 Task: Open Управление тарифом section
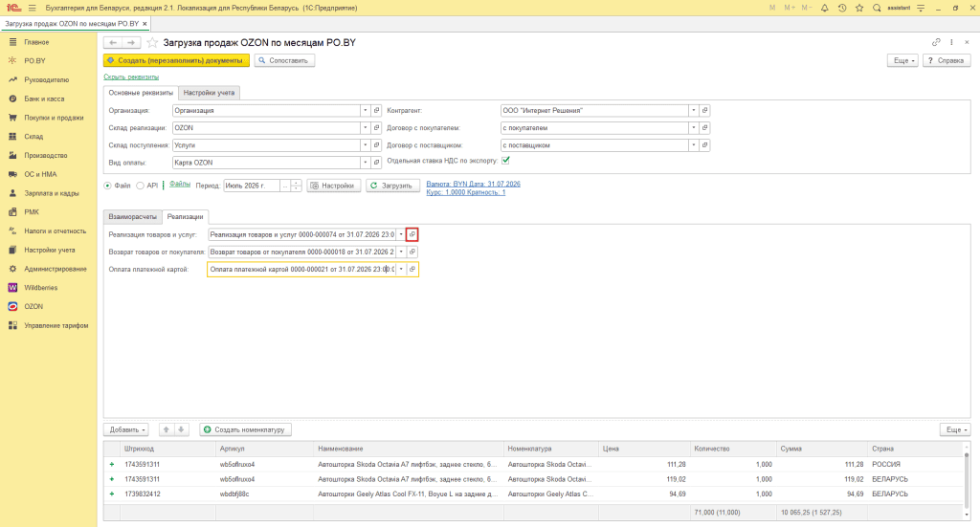coord(56,325)
